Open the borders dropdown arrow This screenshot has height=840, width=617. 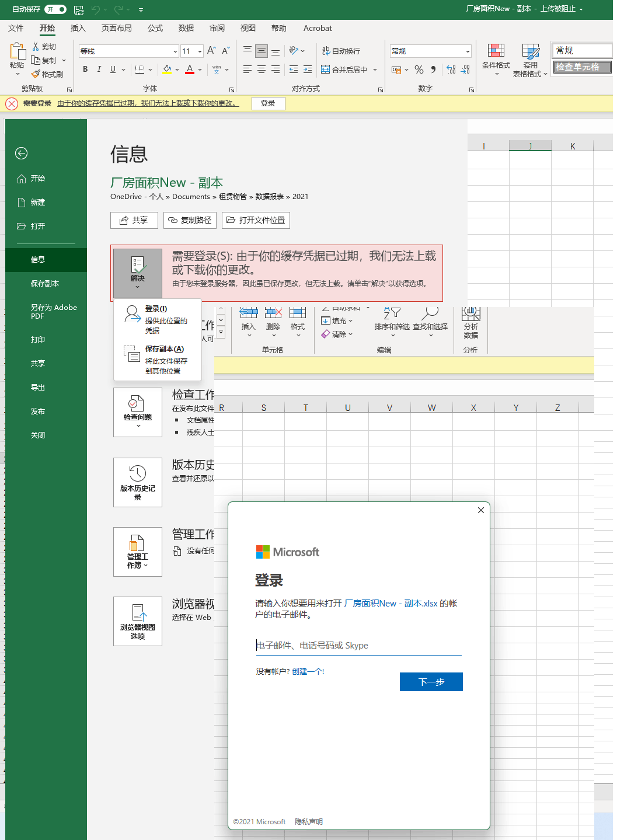click(x=150, y=69)
